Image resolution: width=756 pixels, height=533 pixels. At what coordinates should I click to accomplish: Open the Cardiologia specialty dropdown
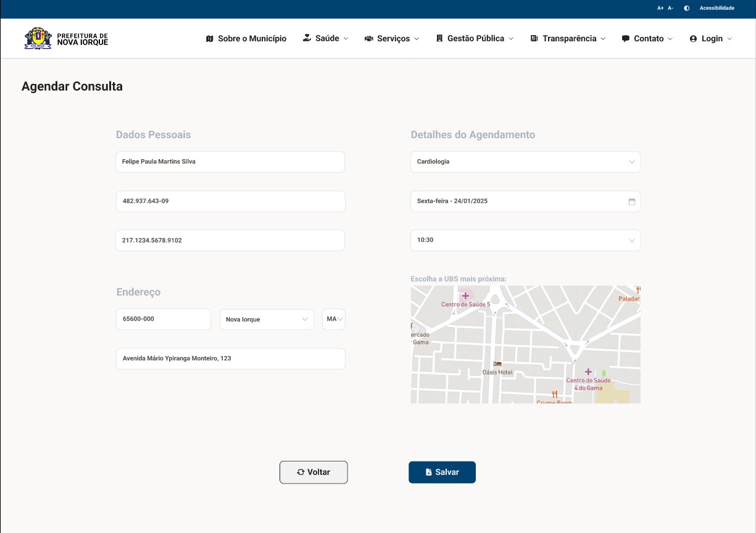525,162
